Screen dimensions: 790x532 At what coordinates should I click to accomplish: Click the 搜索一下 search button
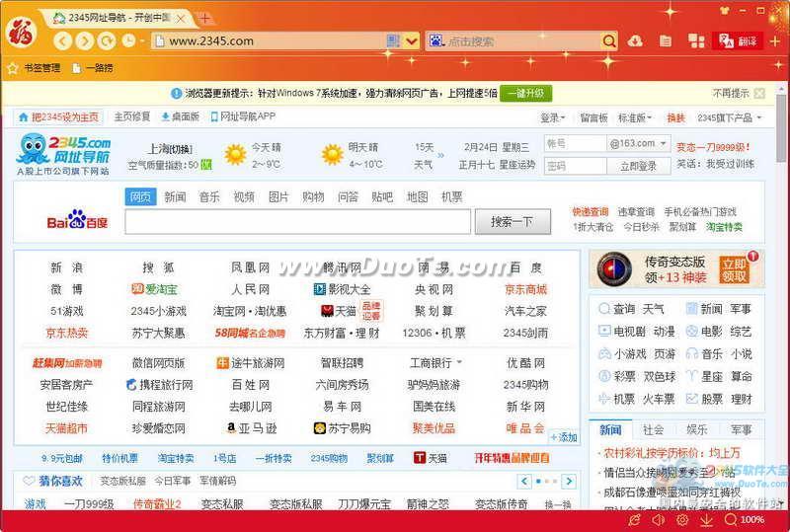tap(512, 222)
